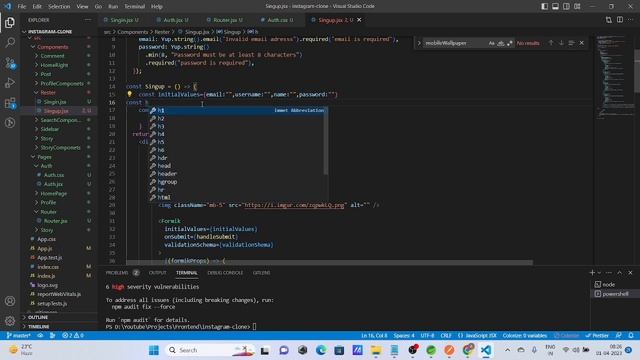Viewport: 640px width, 360px height.
Task: Maximize the panel with the up chevron
Action: [620, 273]
